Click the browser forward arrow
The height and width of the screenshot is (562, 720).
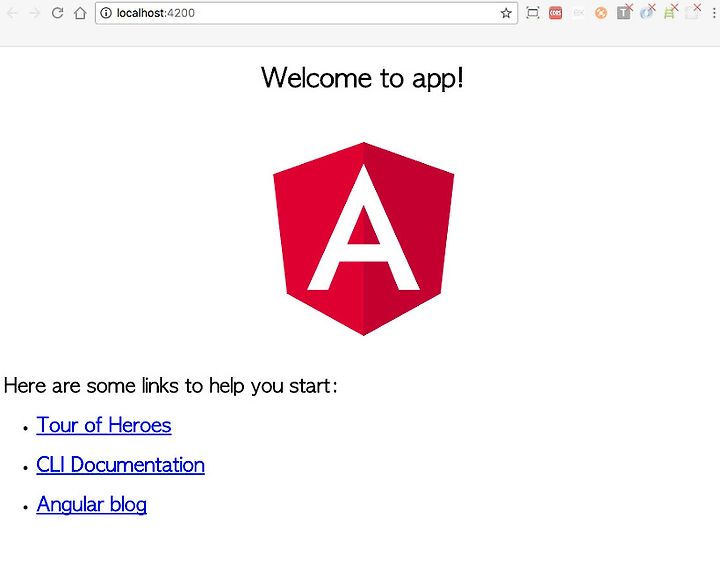point(34,13)
